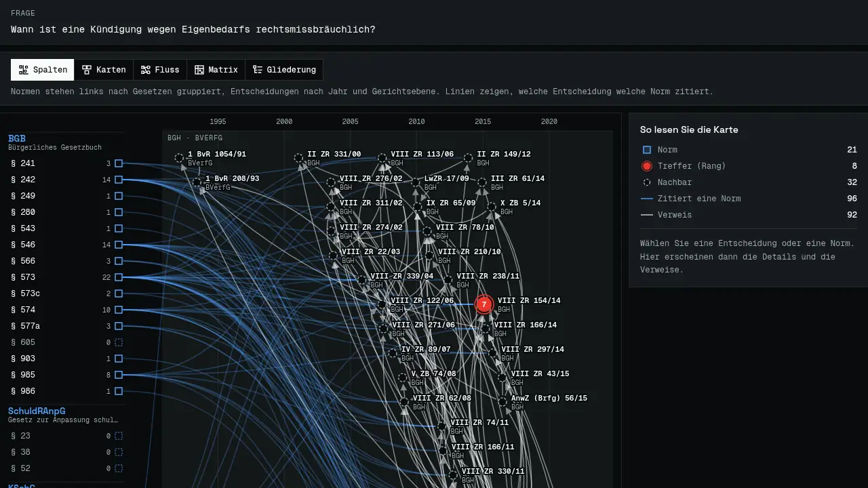Viewport: 868px width, 488px height.
Task: Select the § 574 norm square
Action: 119,310
